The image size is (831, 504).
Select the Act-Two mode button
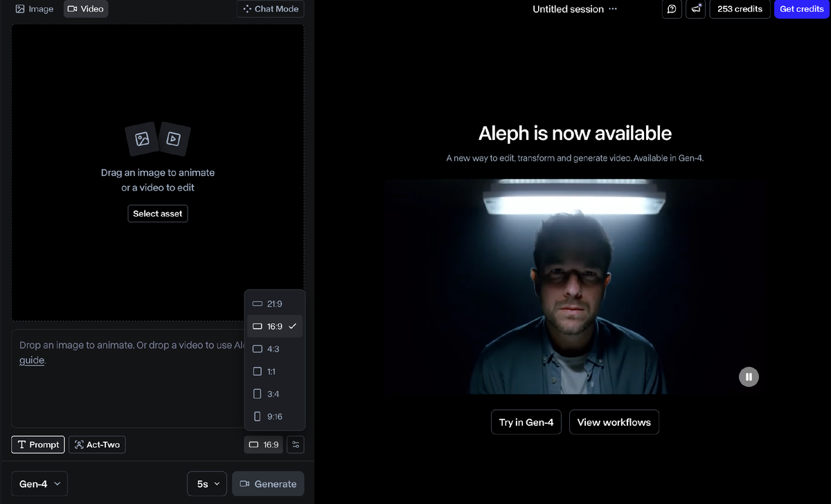[x=97, y=444]
